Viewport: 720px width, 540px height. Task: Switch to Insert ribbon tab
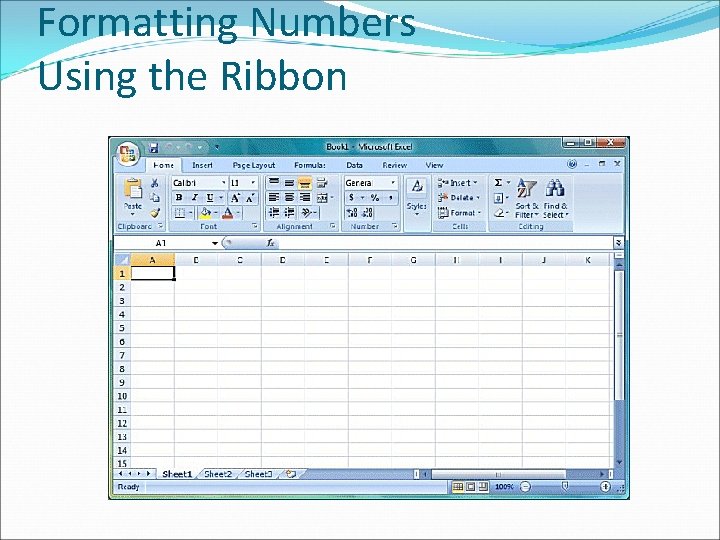(202, 165)
